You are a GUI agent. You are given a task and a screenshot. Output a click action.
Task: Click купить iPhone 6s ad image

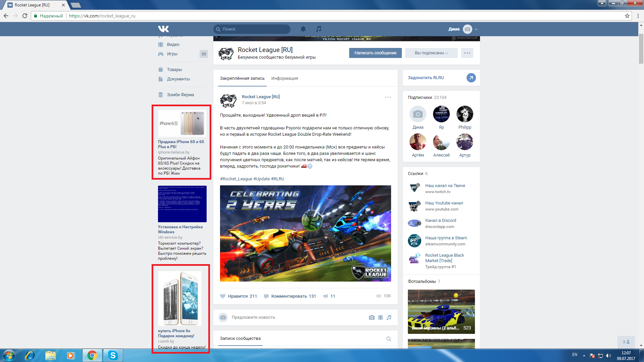point(179,298)
